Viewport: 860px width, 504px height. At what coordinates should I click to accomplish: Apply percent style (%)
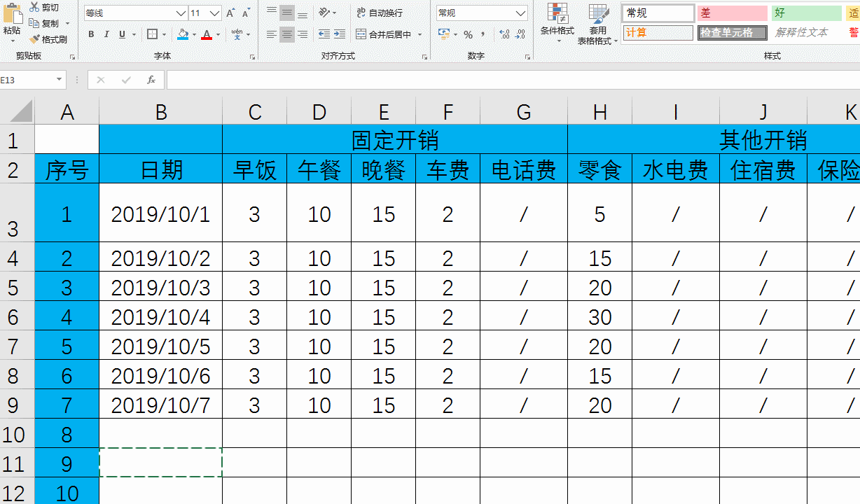468,34
